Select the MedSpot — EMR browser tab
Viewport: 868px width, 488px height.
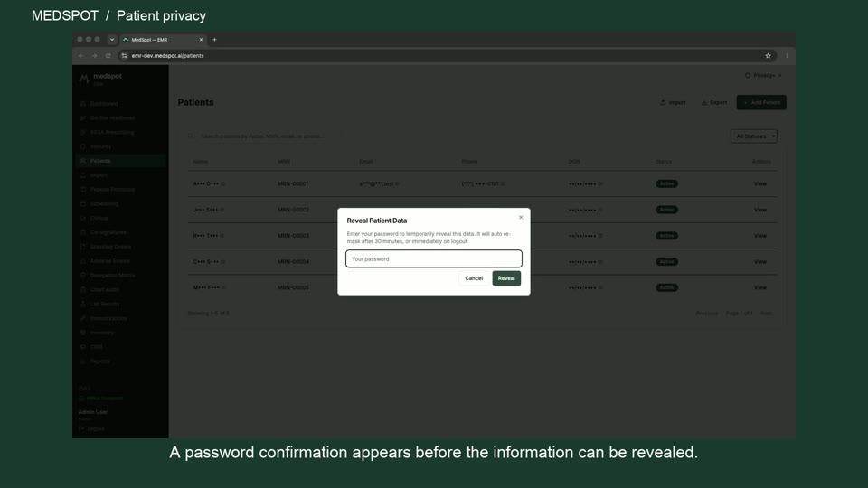163,39
